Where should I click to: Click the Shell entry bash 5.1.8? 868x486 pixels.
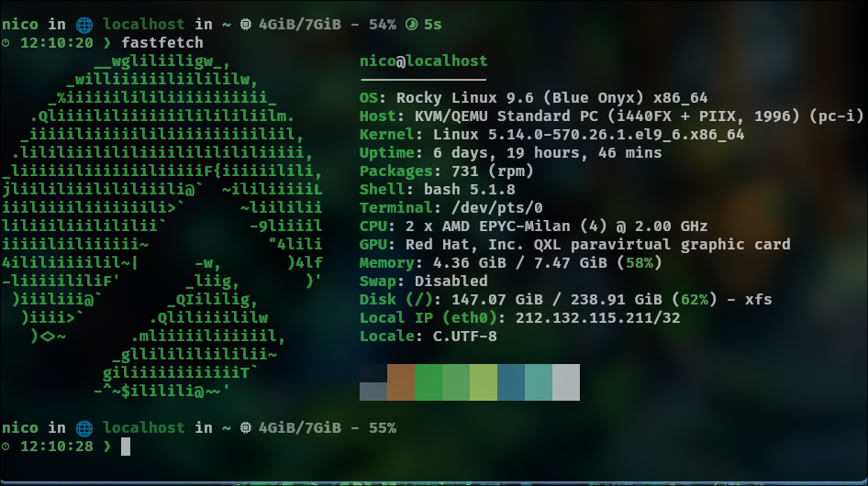(x=455, y=190)
